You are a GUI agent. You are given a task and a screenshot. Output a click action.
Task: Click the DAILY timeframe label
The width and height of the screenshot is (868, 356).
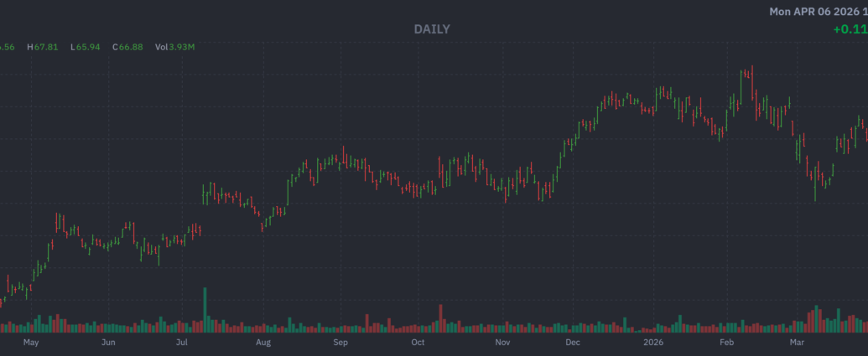(x=432, y=29)
